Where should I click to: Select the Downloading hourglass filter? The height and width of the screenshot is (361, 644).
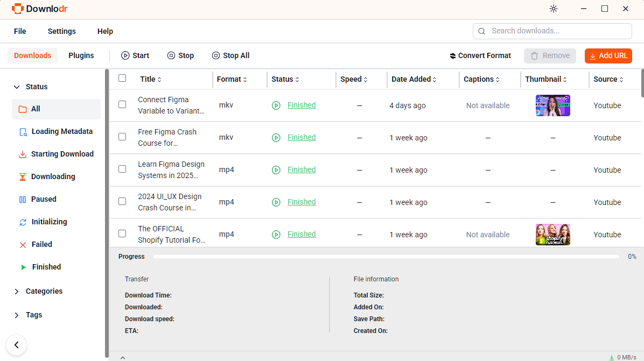click(23, 176)
